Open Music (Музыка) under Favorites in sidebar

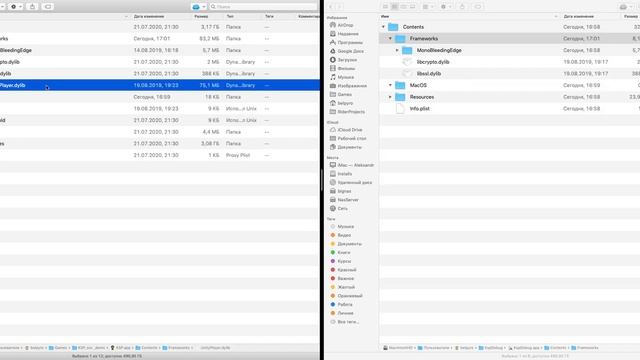click(345, 77)
